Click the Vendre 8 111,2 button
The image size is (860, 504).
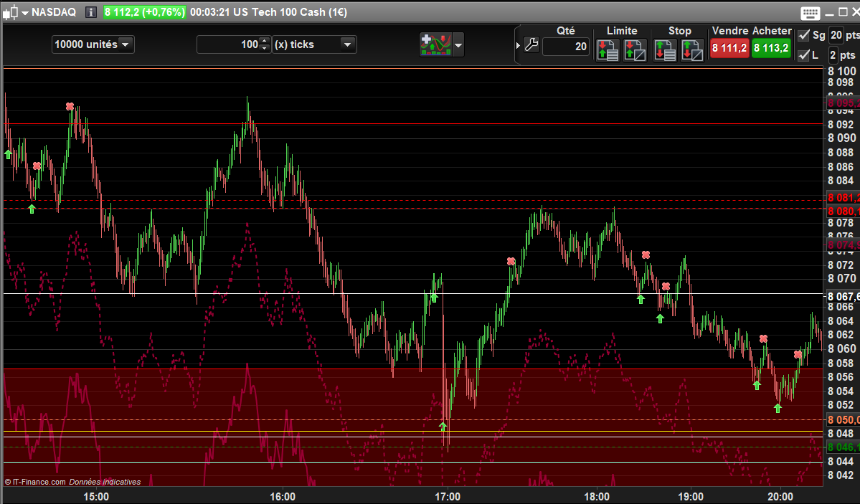729,48
